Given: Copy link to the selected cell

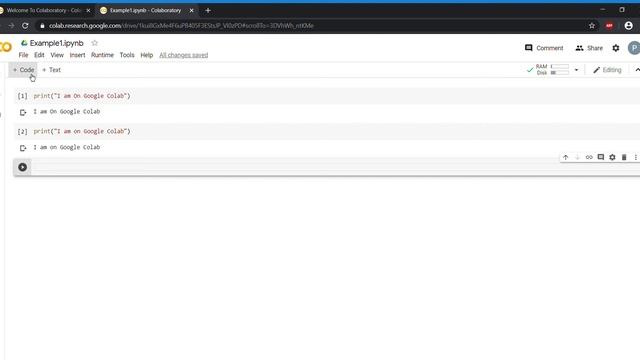Looking at the screenshot, I should coord(589,157).
